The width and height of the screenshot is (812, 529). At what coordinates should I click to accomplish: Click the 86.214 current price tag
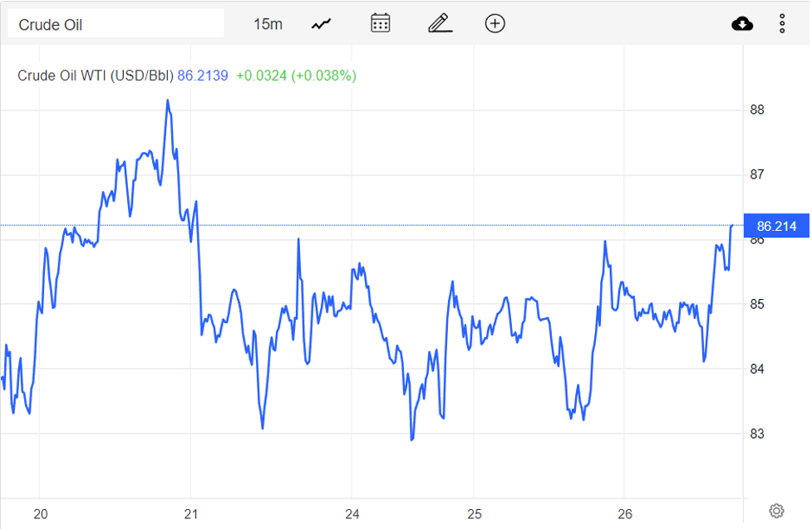click(x=776, y=226)
